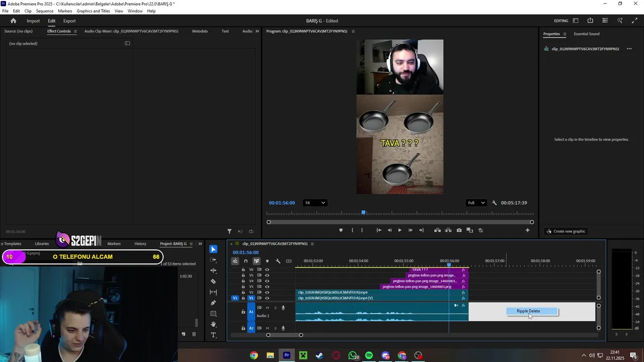Select the Type tool

point(213,335)
